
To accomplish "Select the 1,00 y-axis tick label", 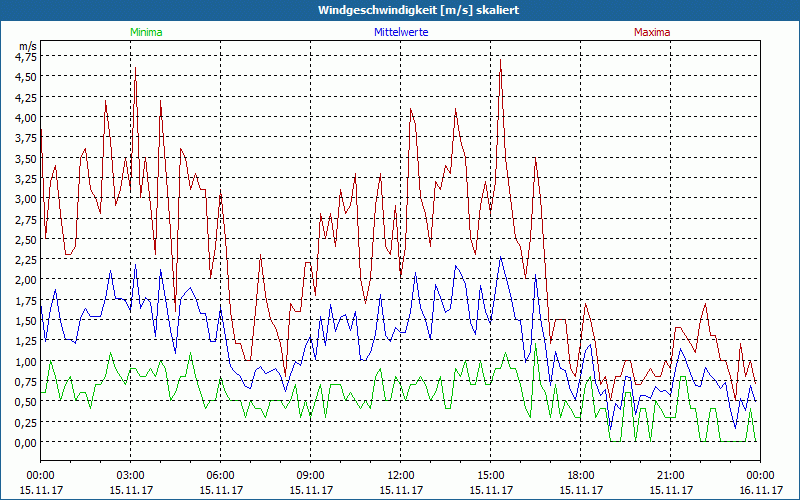I will coord(26,361).
